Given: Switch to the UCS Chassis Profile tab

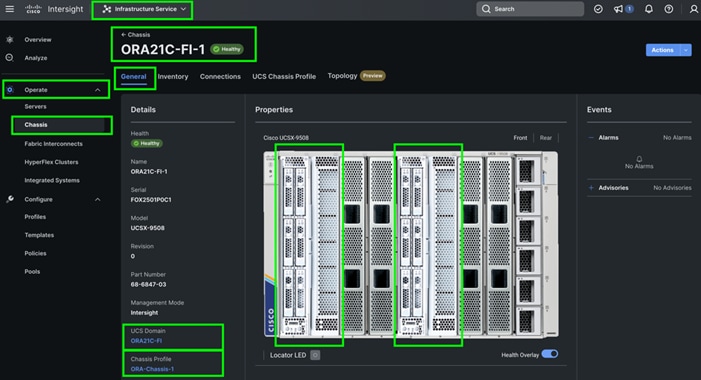Looking at the screenshot, I should click(284, 76).
